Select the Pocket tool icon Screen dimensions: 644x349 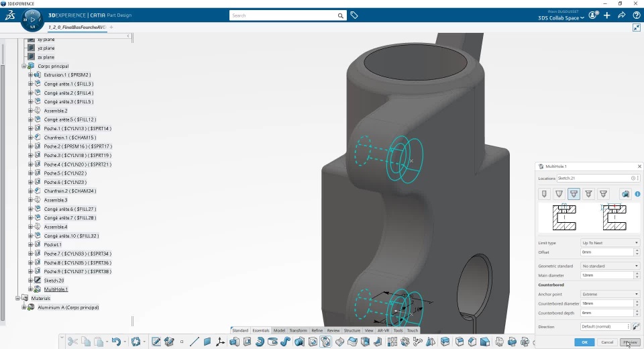[x=248, y=342]
